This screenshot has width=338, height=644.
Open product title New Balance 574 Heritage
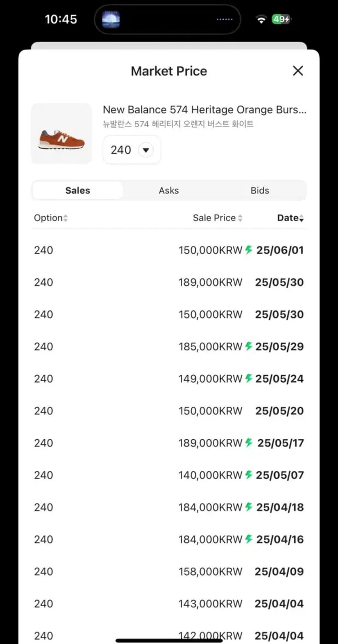point(204,110)
